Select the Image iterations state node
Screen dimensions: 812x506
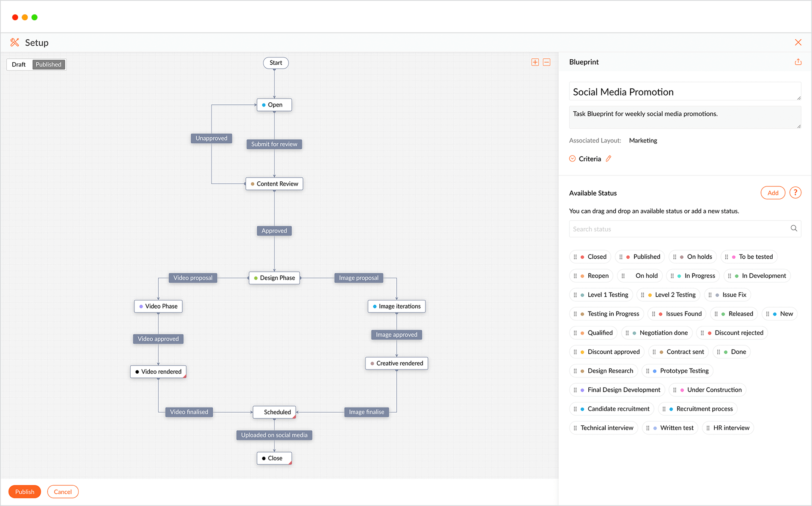click(x=396, y=306)
